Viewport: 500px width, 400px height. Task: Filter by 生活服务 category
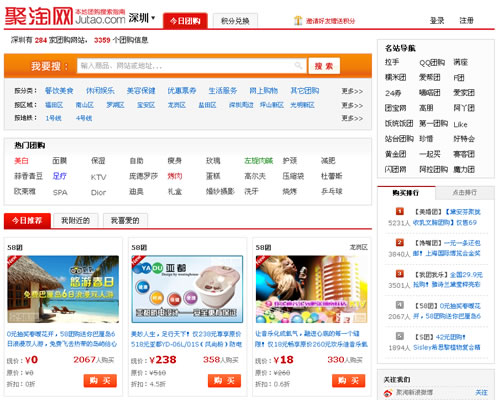point(223,91)
